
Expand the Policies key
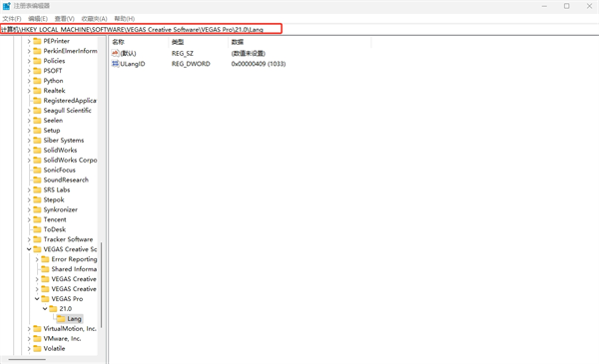[x=29, y=61]
